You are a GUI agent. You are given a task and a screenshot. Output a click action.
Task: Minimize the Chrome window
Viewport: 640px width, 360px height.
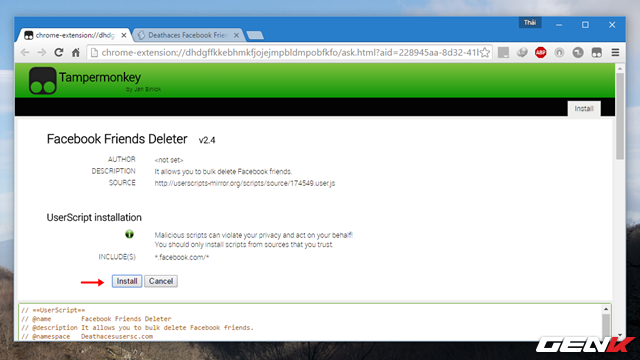click(559, 25)
